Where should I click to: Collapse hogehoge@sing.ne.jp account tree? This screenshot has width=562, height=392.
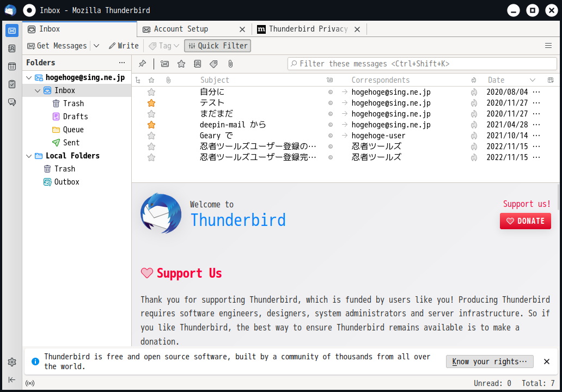click(x=29, y=77)
